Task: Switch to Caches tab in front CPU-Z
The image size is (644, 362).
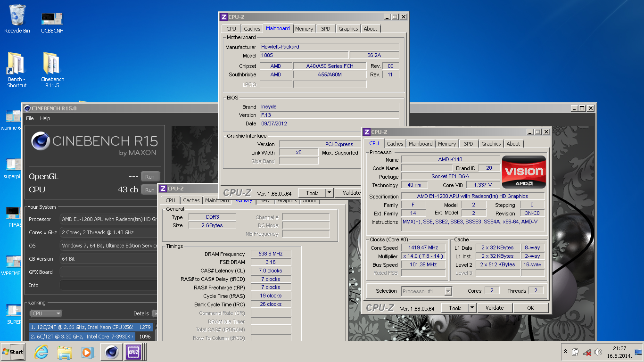Action: click(x=395, y=144)
